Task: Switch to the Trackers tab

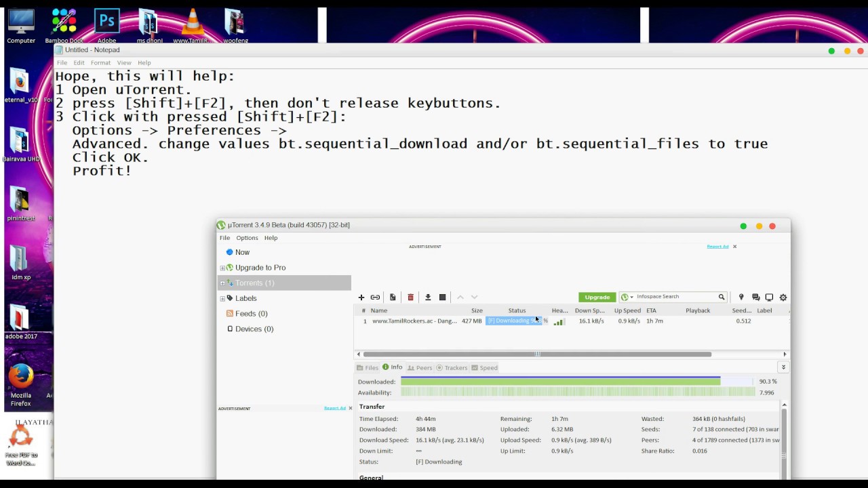Action: [x=452, y=367]
